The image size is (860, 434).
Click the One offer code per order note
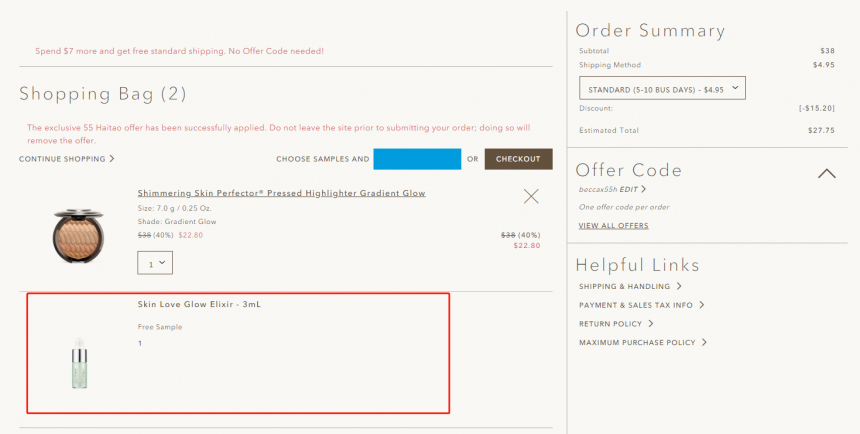tap(624, 207)
